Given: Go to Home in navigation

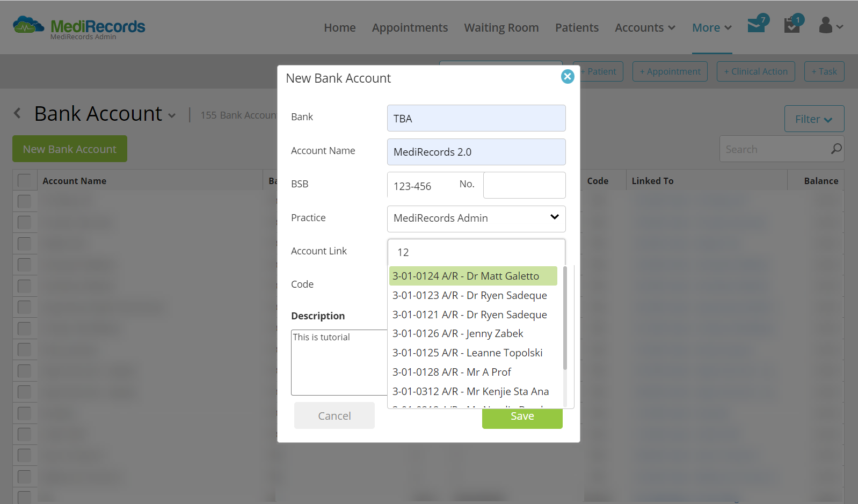Looking at the screenshot, I should click(x=340, y=27).
